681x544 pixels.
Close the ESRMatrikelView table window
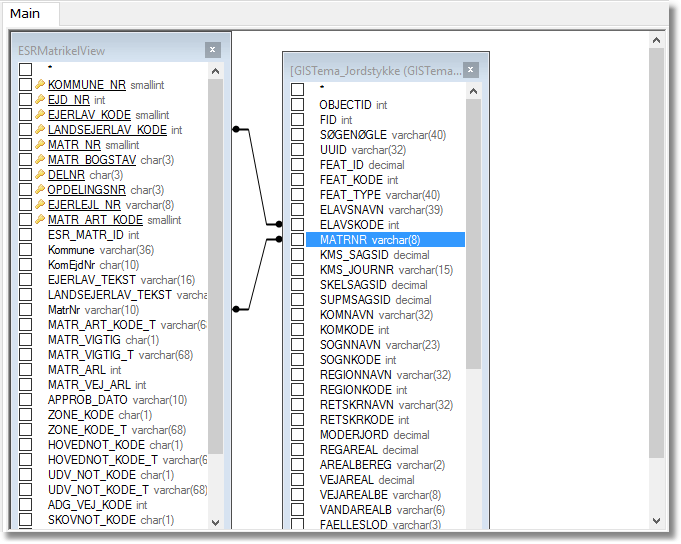pyautogui.click(x=213, y=50)
